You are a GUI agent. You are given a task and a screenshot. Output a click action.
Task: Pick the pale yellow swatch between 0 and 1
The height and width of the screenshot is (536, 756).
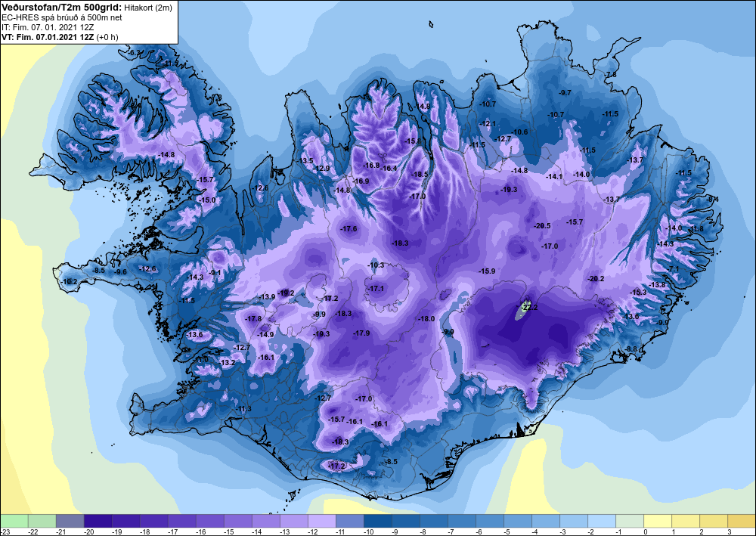click(x=658, y=521)
